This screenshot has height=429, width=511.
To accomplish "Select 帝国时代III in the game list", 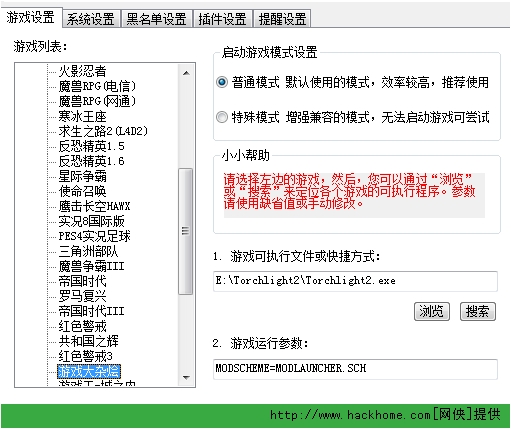I will point(91,311).
